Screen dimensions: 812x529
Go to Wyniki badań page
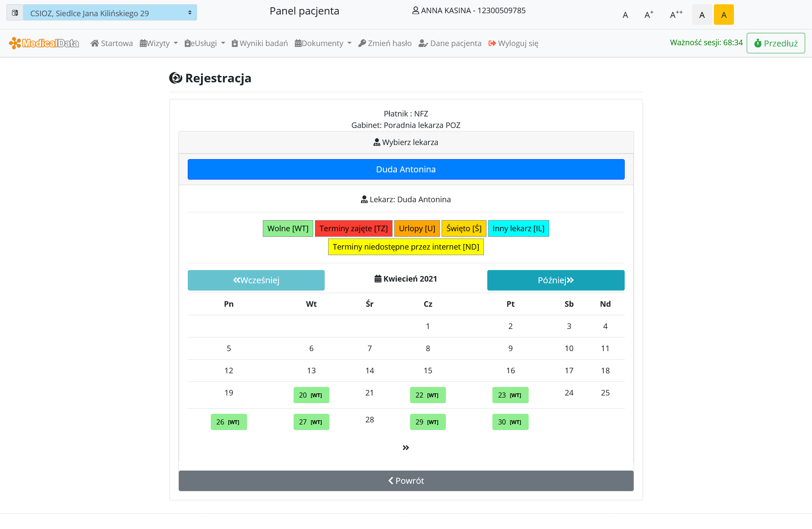point(259,43)
